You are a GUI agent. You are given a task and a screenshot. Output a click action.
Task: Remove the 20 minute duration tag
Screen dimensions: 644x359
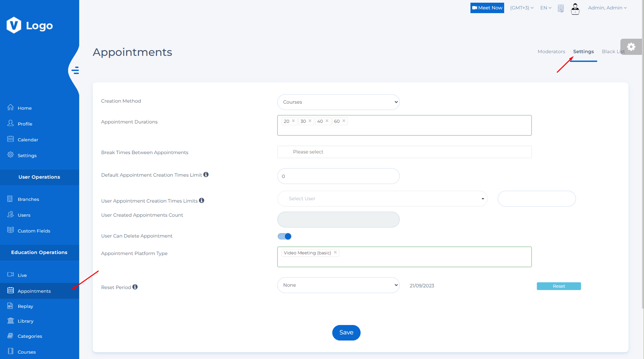294,121
